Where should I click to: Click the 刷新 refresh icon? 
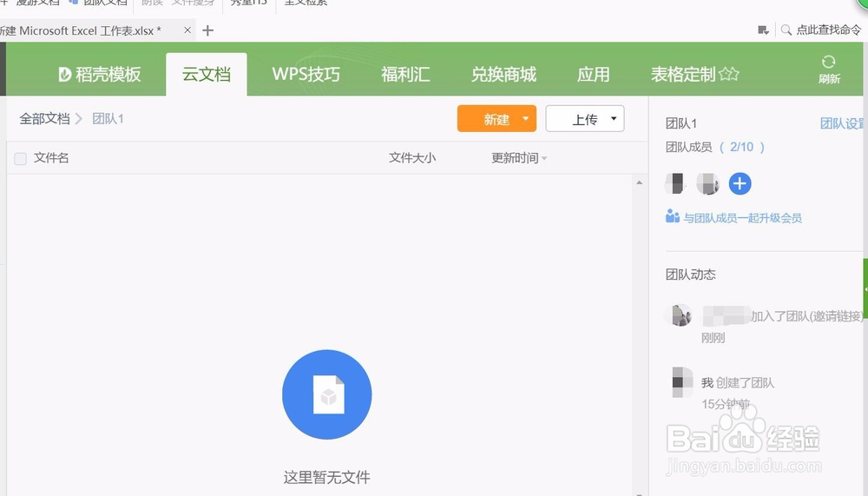tap(829, 69)
